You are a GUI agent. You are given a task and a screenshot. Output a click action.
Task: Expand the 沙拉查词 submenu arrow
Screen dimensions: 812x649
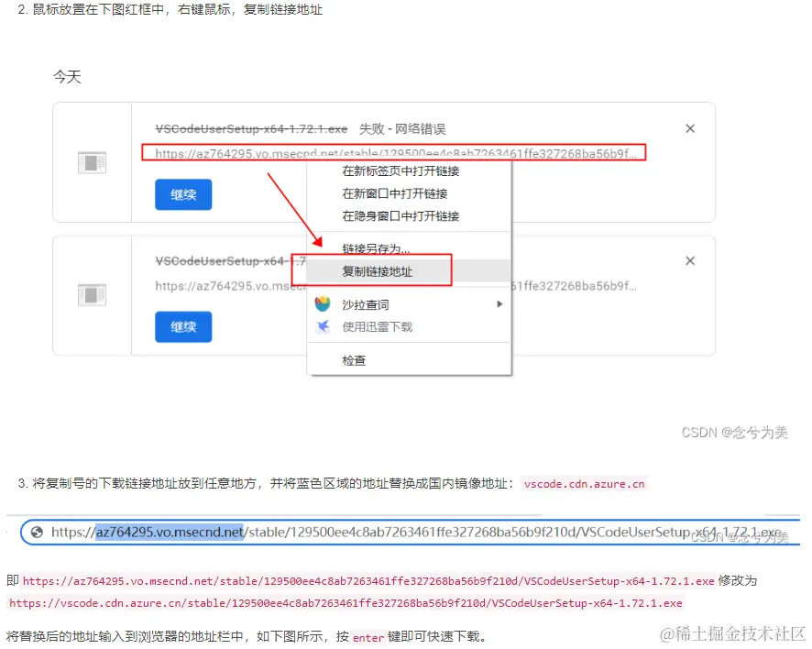[x=499, y=304]
